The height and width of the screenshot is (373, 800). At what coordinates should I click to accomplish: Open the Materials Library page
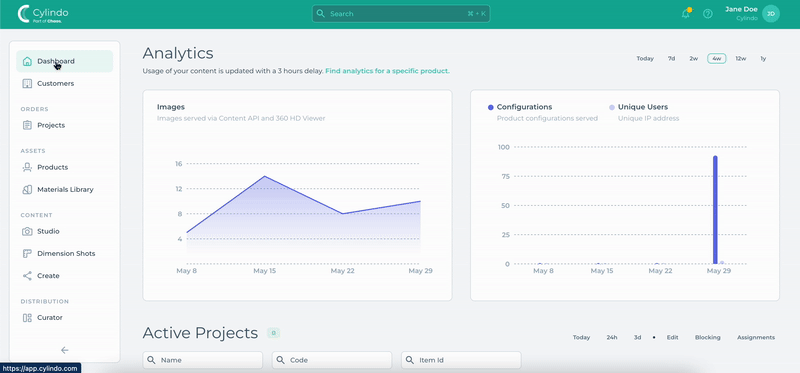click(x=64, y=190)
